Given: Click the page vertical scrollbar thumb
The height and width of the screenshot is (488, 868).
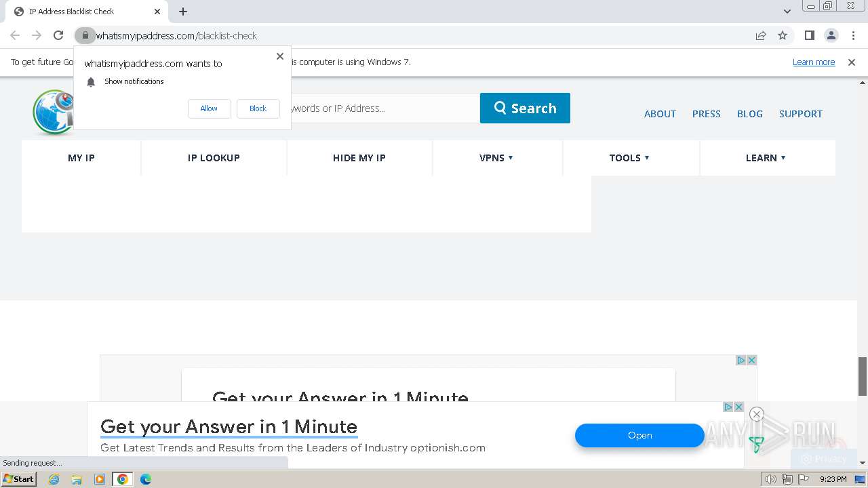Looking at the screenshot, I should (863, 376).
